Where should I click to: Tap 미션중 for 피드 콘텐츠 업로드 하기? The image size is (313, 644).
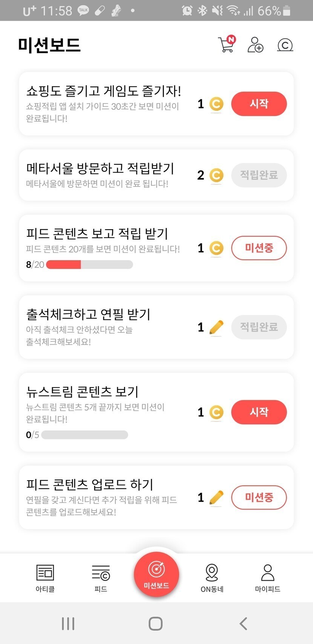tap(259, 498)
